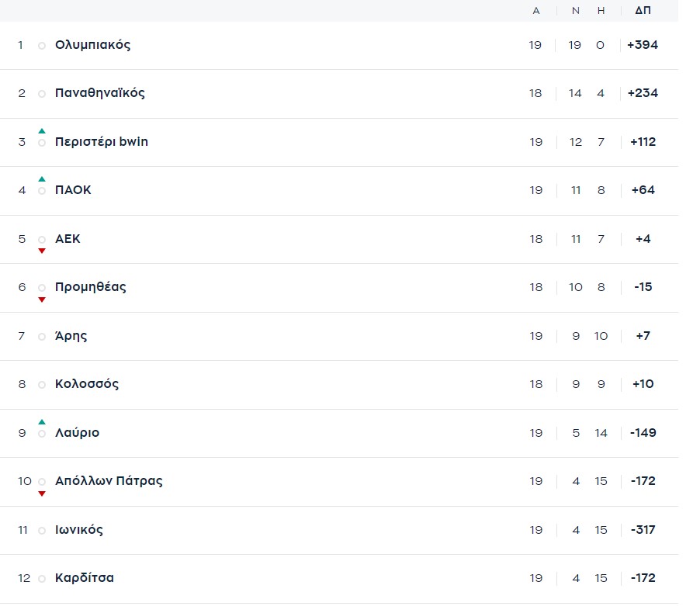Open the Καρδίτσα team link

pos(84,578)
